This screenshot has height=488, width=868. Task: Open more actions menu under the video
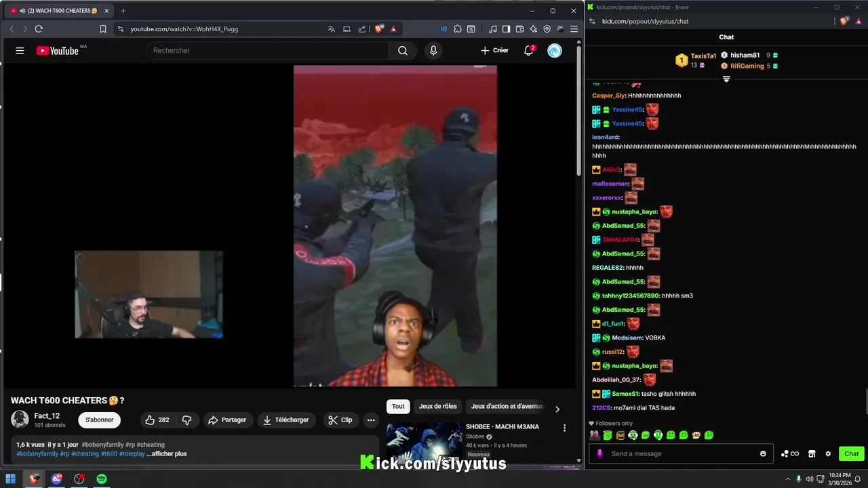[x=371, y=420]
